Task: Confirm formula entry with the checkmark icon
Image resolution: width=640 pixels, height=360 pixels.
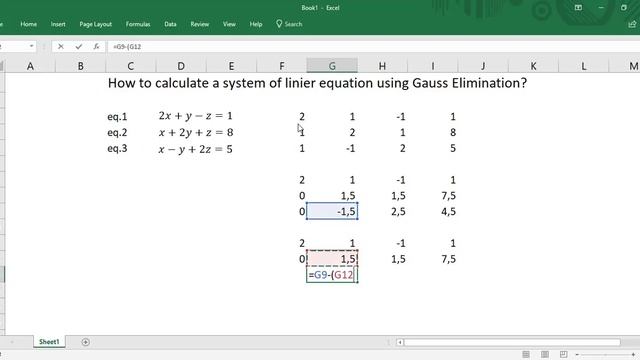Action: coord(78,47)
